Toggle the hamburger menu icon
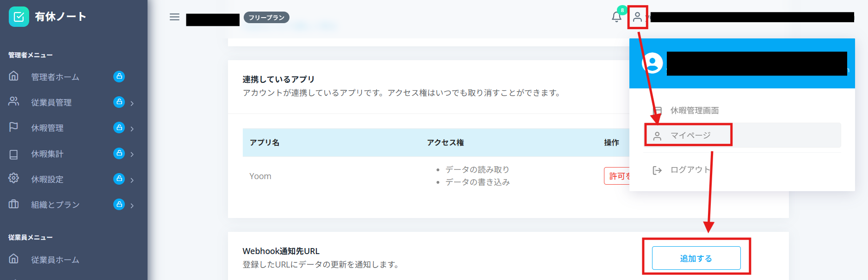 pyautogui.click(x=174, y=17)
